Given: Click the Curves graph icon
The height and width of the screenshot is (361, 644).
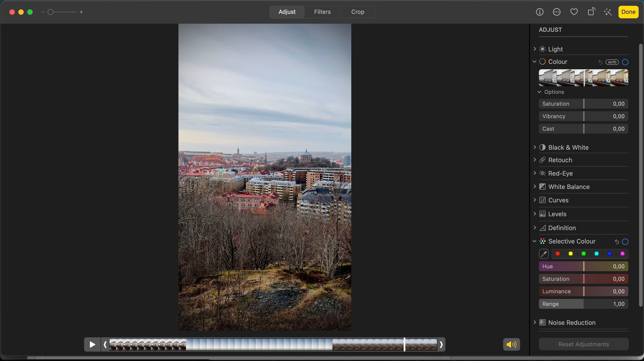Looking at the screenshot, I should pos(542,200).
